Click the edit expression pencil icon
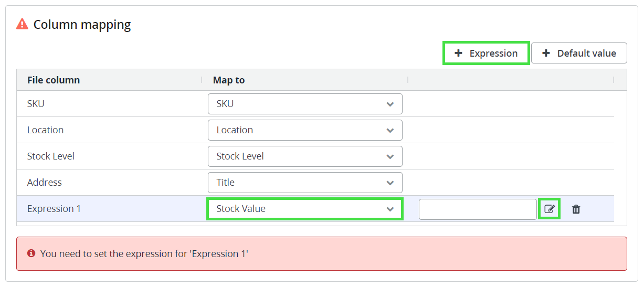 click(549, 209)
